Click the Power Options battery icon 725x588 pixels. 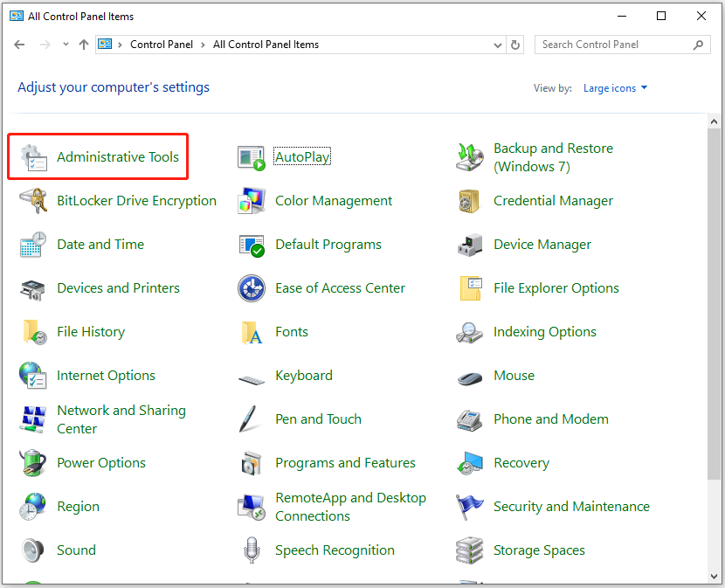click(x=33, y=463)
